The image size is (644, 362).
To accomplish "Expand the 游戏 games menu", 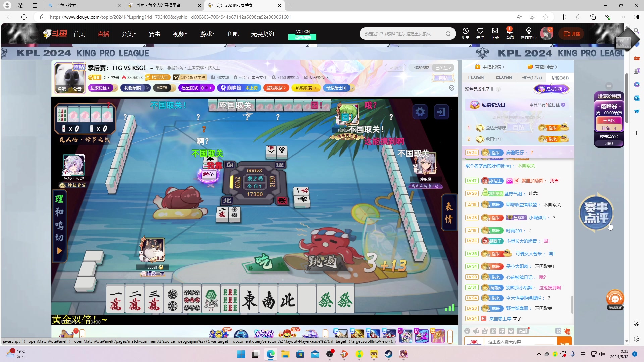I will 207,34.
